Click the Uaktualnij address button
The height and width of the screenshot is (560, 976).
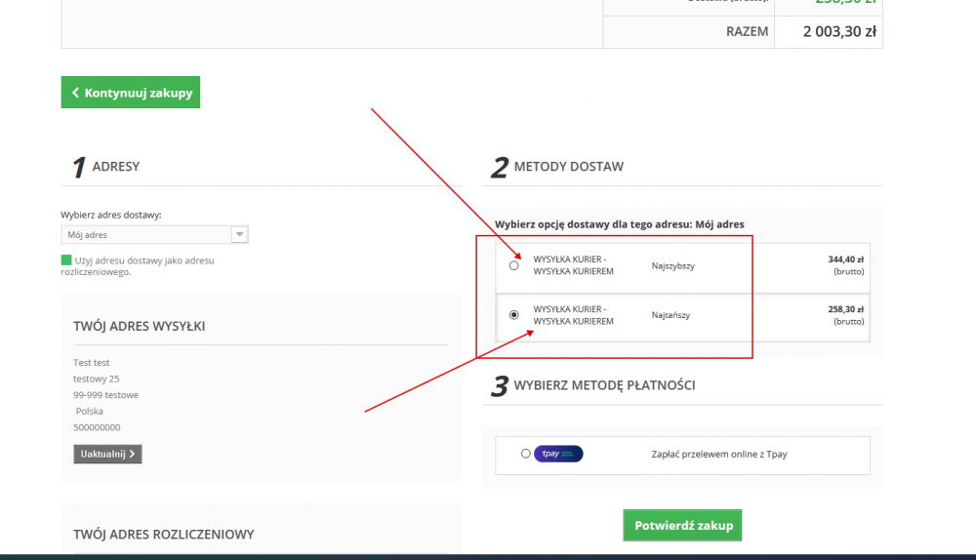tap(107, 454)
